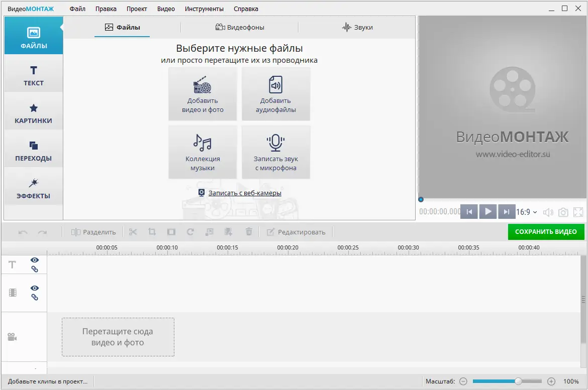Click Добавить аудиофайлы tile
Screen dimensions: 588x390
[x=275, y=94]
